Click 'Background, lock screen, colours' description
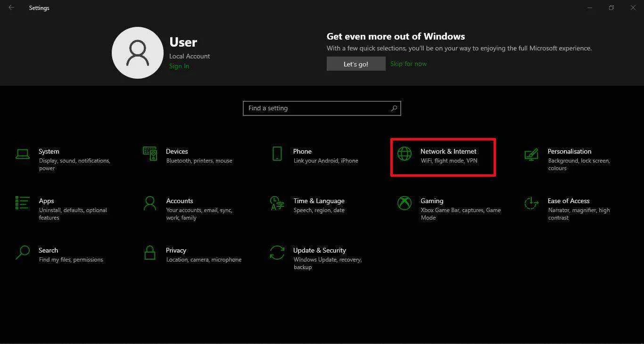The height and width of the screenshot is (344, 644). click(x=579, y=164)
